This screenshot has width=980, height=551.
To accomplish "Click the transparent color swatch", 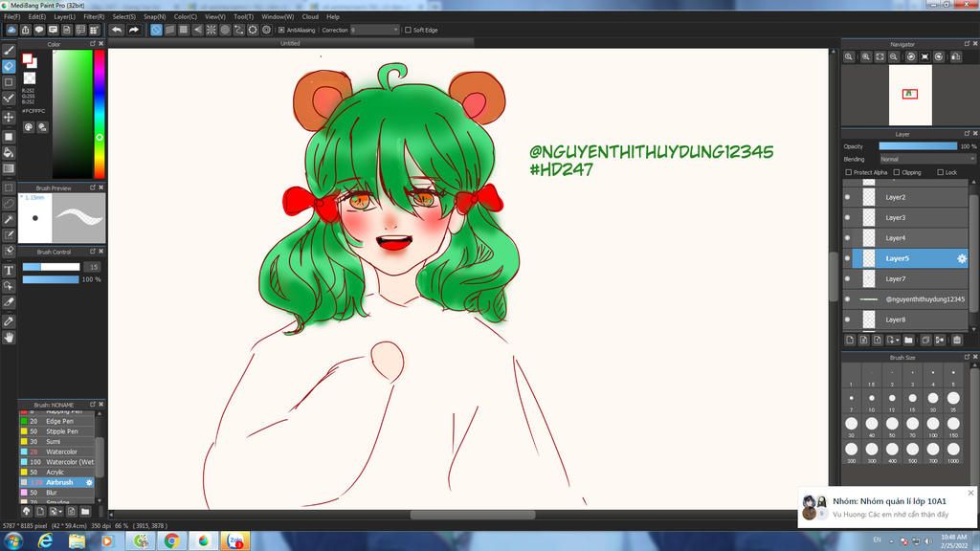I will coord(30,78).
